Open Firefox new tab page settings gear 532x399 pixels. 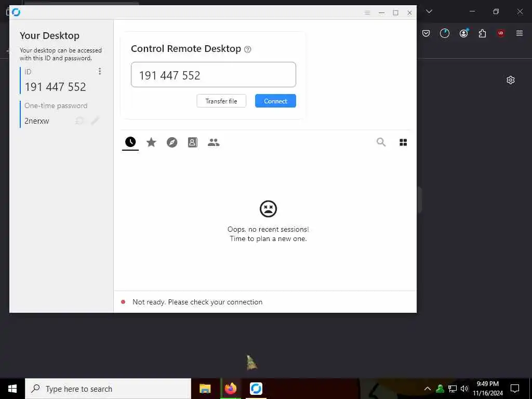click(x=511, y=80)
